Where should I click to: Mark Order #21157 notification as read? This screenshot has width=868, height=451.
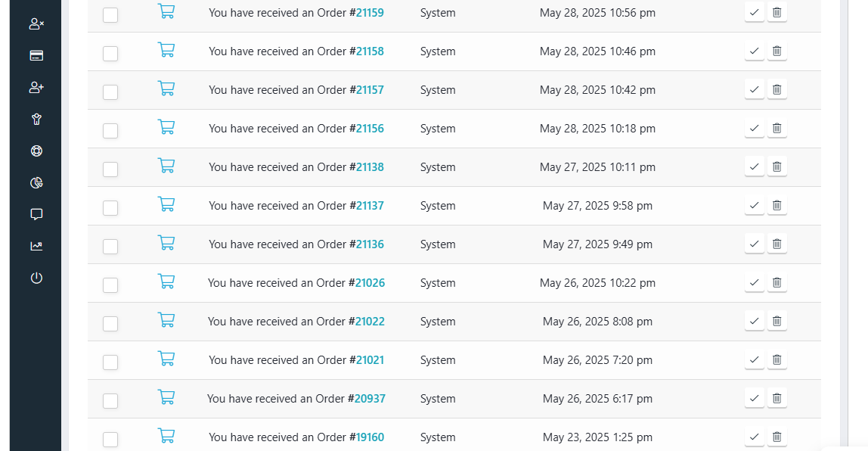(754, 89)
